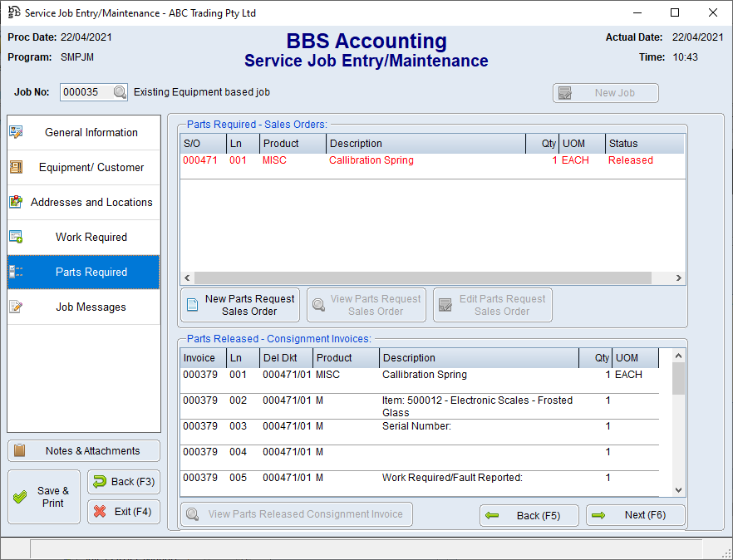Create a New Parts Request Sales Order

tap(240, 305)
